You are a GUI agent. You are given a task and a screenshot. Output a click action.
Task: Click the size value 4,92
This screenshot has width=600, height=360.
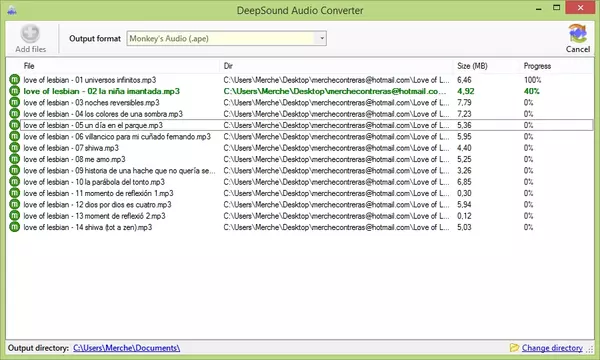click(466, 91)
